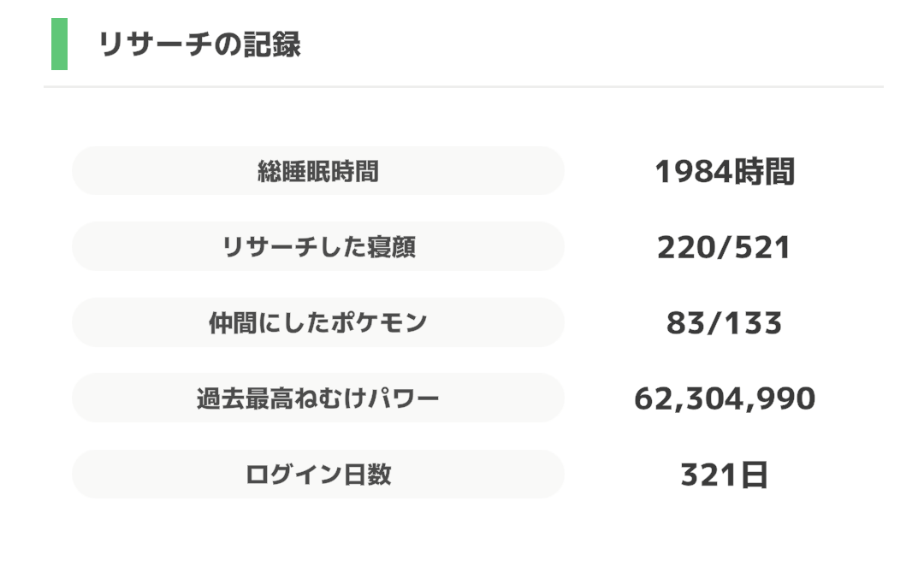This screenshot has width=924, height=584.
Task: Click the befriended count 83
Action: point(684,322)
